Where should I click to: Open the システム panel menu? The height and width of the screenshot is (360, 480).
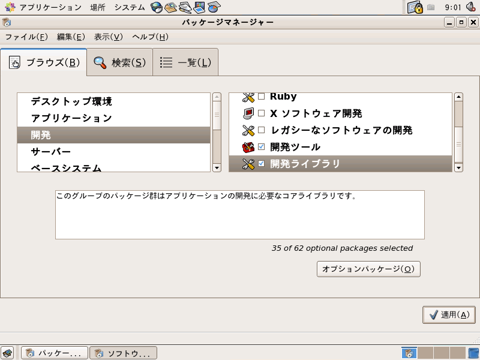(130, 7)
